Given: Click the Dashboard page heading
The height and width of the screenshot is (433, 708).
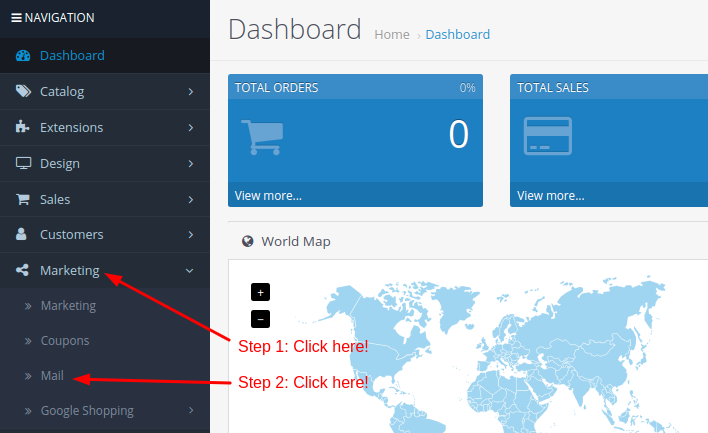Looking at the screenshot, I should (294, 29).
